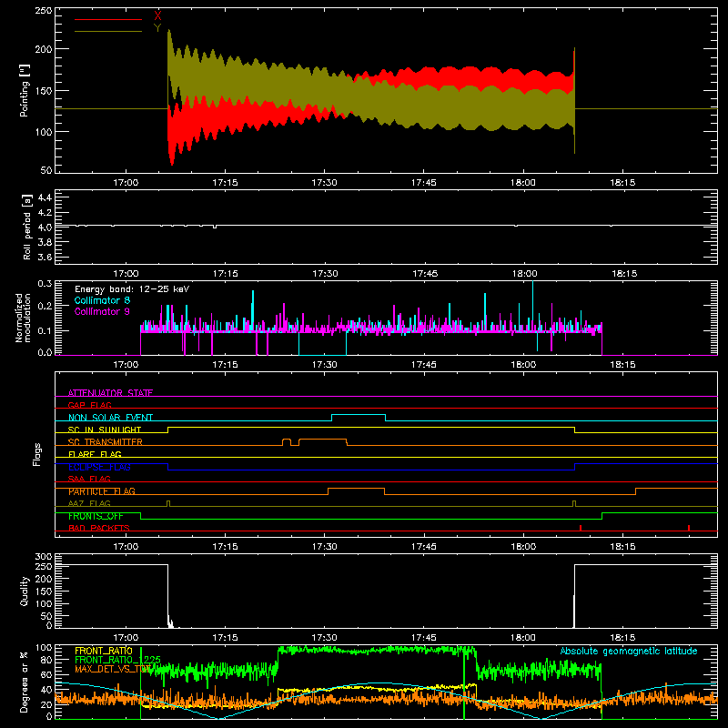Image resolution: width=728 pixels, height=728 pixels.
Task: Click the Pointing axis title
Action: (x=25, y=90)
